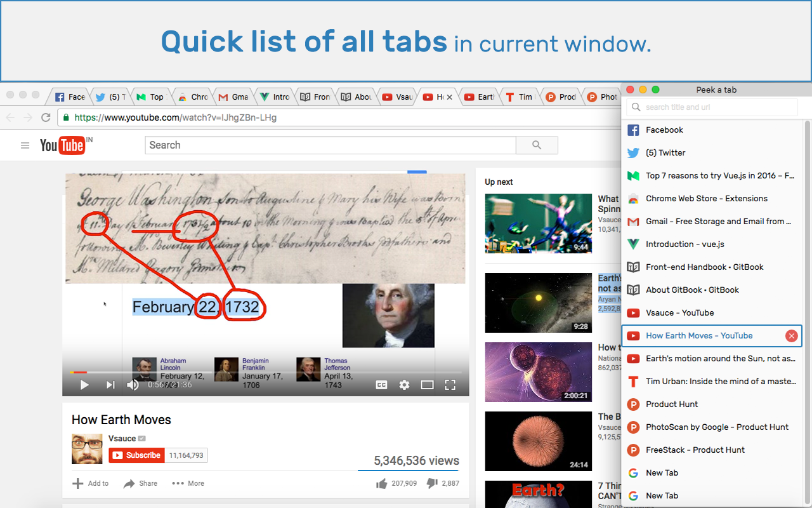This screenshot has width=812, height=508.
Task: Click the play next video icon
Action: [110, 384]
